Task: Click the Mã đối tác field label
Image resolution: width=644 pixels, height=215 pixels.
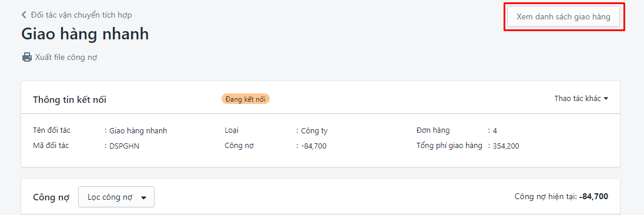Action: point(51,145)
